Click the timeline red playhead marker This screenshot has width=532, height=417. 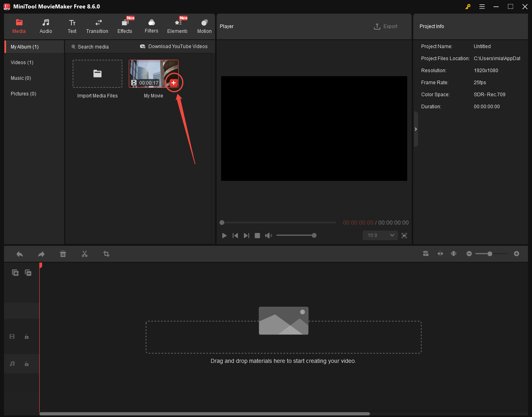pos(41,265)
